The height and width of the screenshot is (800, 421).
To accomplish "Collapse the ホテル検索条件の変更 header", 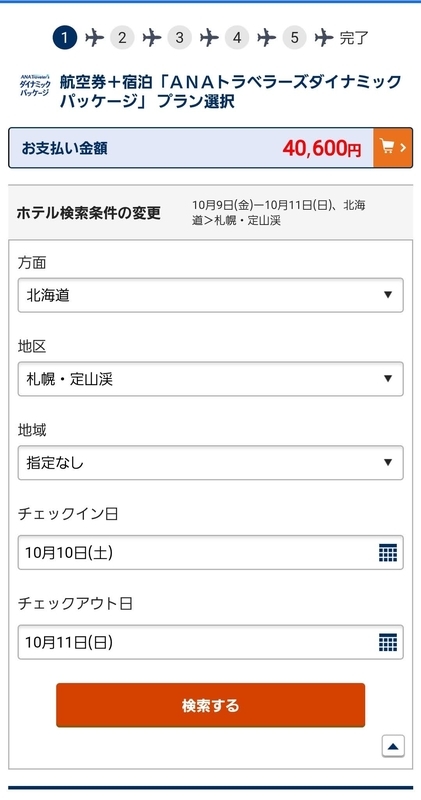I will [x=210, y=213].
